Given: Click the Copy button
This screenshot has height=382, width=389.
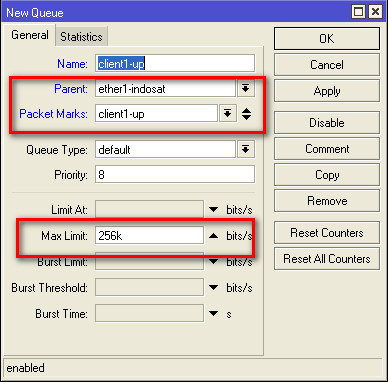Looking at the screenshot, I should (x=327, y=175).
